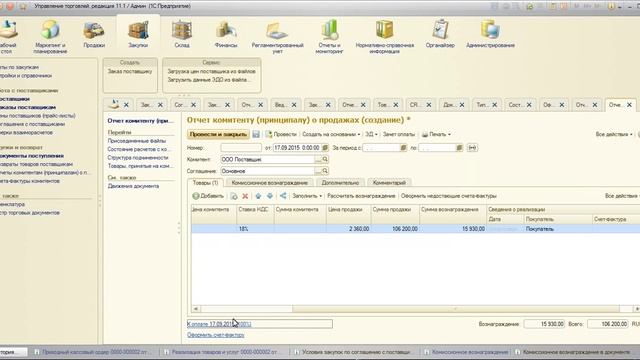
Task: Move row down arrow icon
Action: [x=270, y=196]
